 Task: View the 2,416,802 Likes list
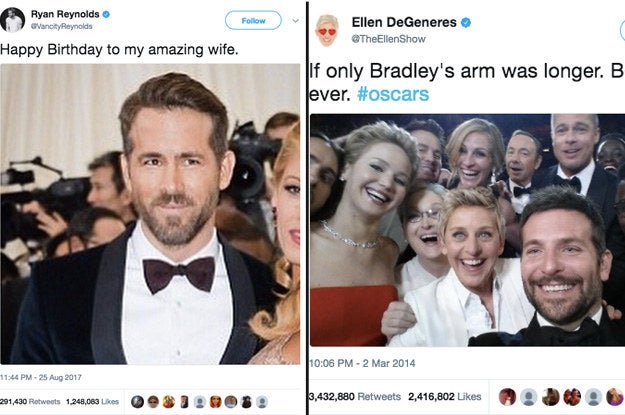(x=444, y=397)
